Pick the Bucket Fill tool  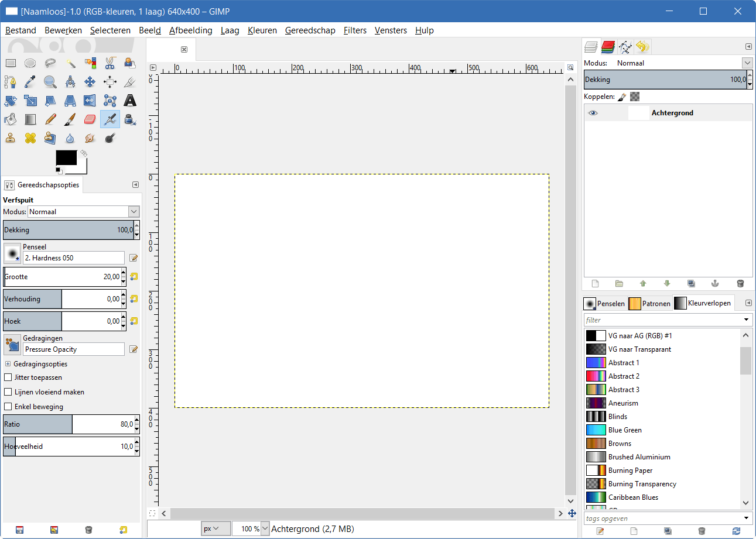(x=11, y=119)
